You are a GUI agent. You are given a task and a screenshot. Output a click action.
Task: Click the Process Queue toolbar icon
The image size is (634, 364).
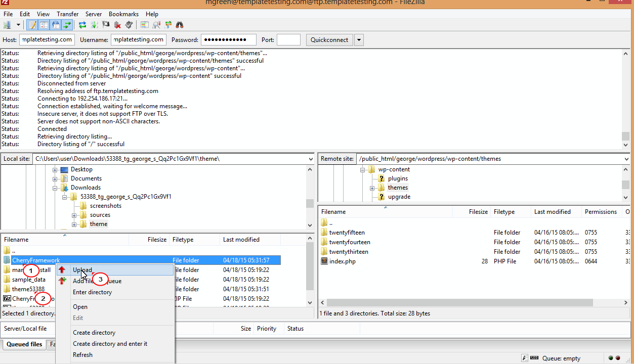(x=94, y=25)
